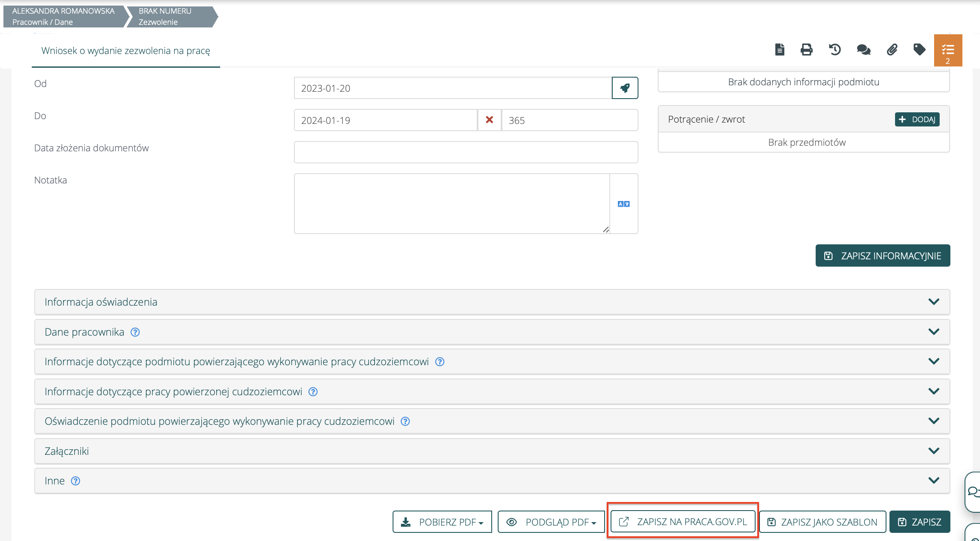Viewport: 980px width, 541px height.
Task: Click the paperclip attachments icon
Action: tap(892, 50)
